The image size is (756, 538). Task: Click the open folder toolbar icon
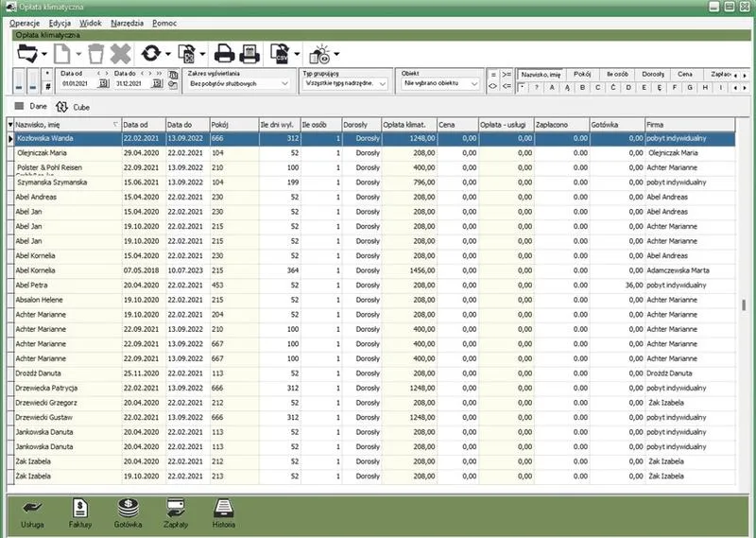pos(27,54)
